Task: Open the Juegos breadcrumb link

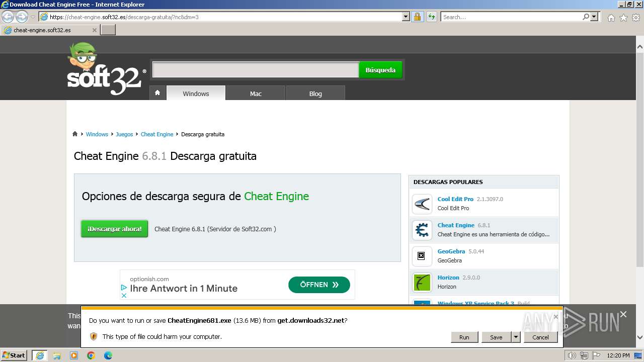Action: coord(124,134)
